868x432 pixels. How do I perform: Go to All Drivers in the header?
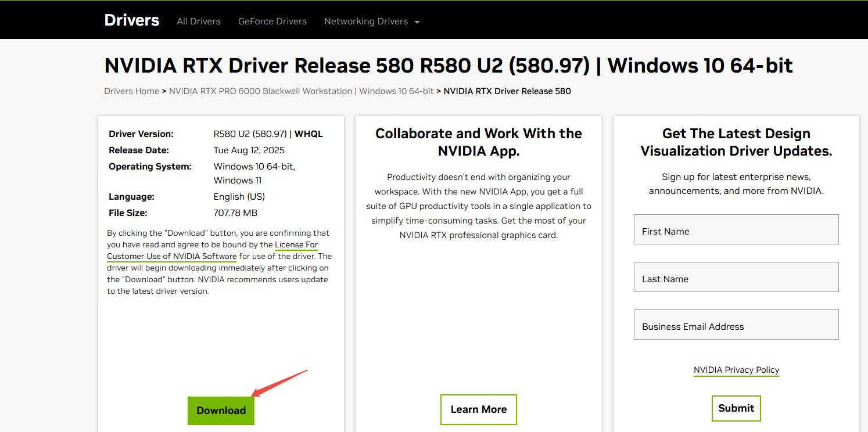(199, 21)
